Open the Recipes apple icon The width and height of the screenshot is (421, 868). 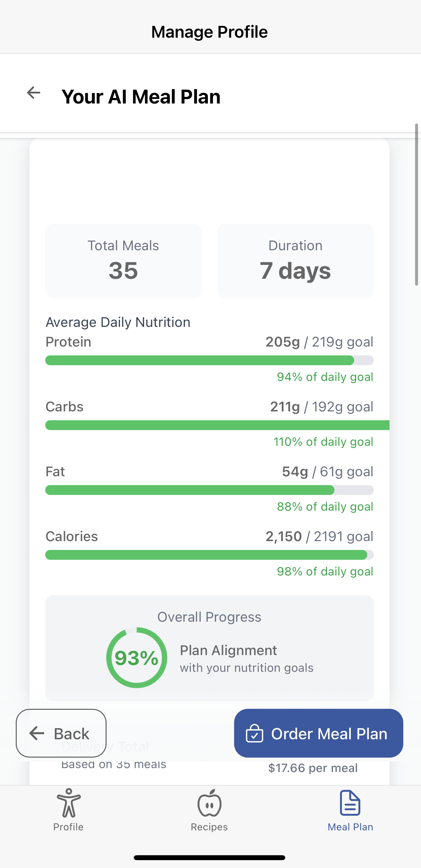coord(209,803)
